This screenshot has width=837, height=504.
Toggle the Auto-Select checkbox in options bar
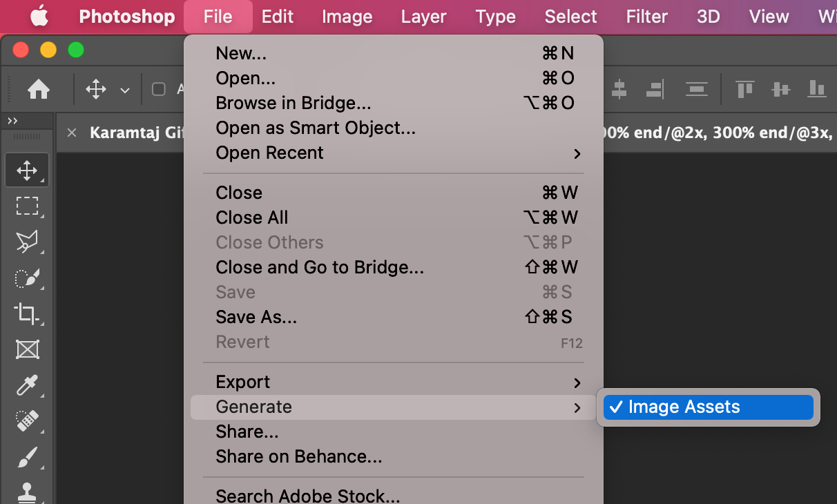(x=159, y=89)
